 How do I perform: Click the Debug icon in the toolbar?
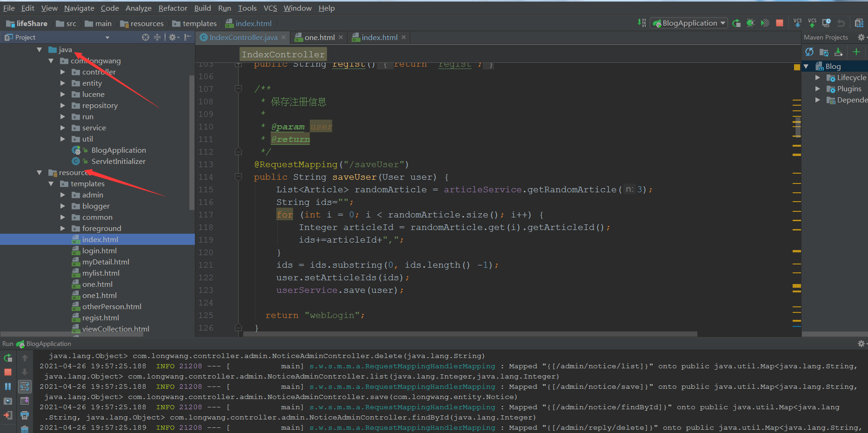(x=750, y=23)
